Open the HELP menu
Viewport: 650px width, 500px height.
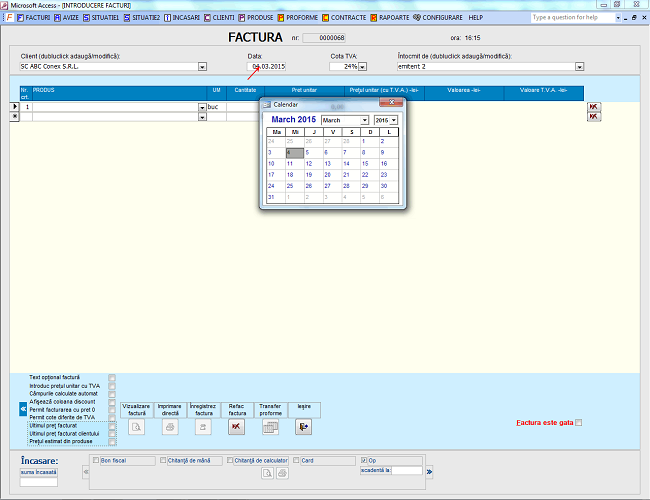(475, 17)
